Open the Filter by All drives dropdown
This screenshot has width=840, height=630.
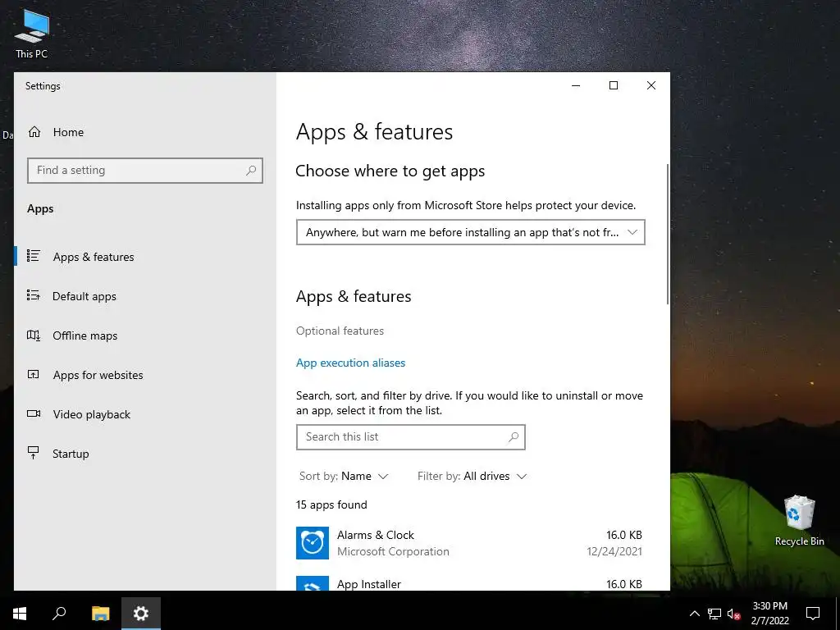tap(472, 476)
